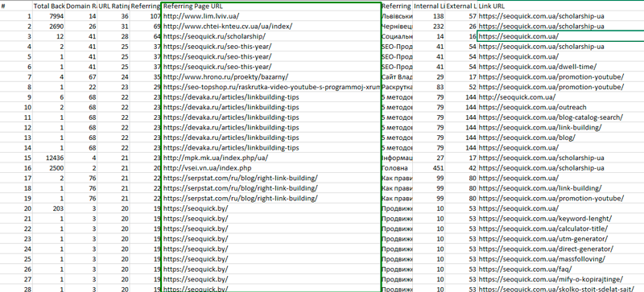Click the seoquick.com.ua/link-building/ cell in row 12
This screenshot has width=644, height=292.
coord(560,127)
